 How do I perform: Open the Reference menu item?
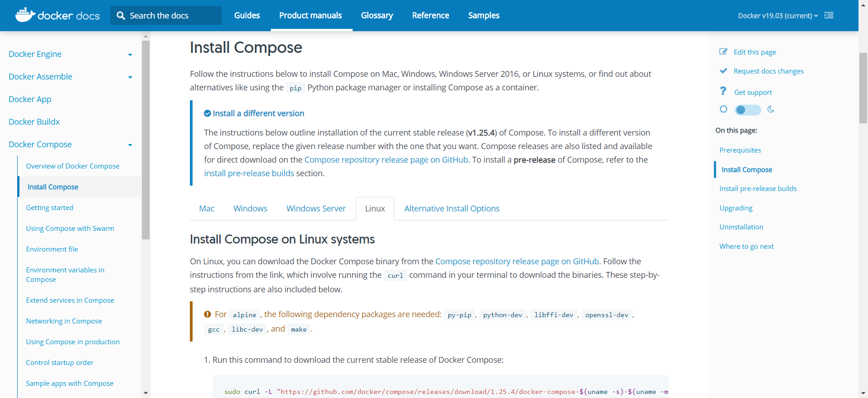430,15
